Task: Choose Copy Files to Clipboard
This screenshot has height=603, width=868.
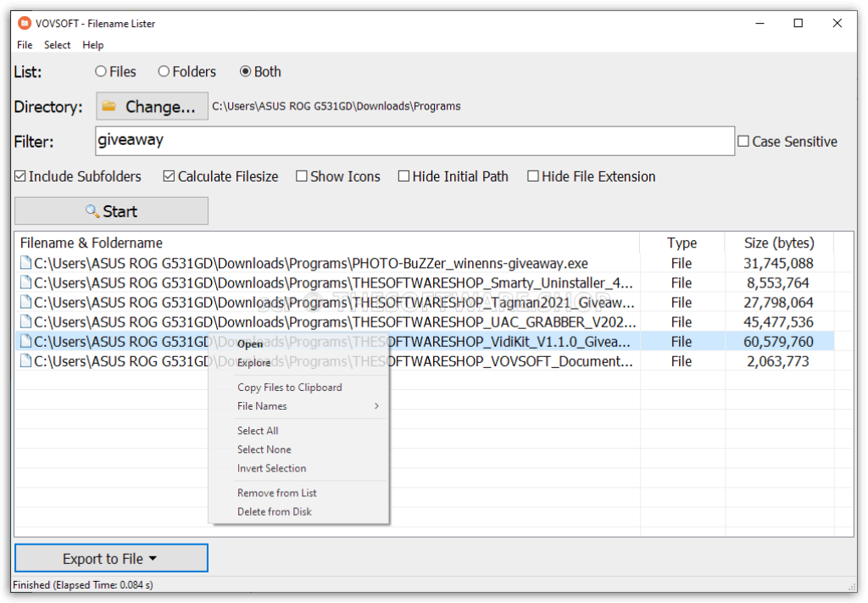Action: [x=290, y=387]
